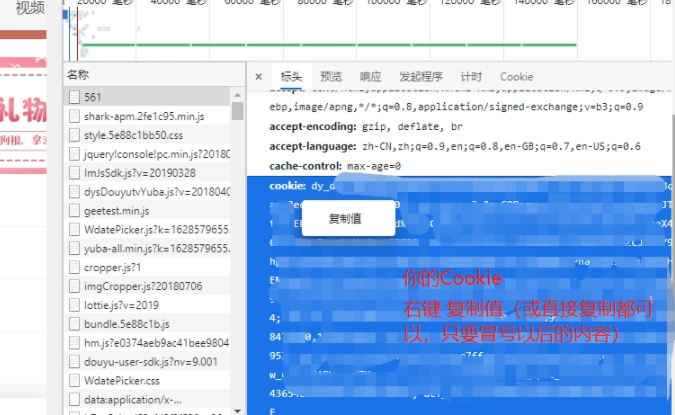Screen dimensions: 675x415
Task: Select the jquery!console!pc.min.js request
Action: pyautogui.click(x=147, y=154)
